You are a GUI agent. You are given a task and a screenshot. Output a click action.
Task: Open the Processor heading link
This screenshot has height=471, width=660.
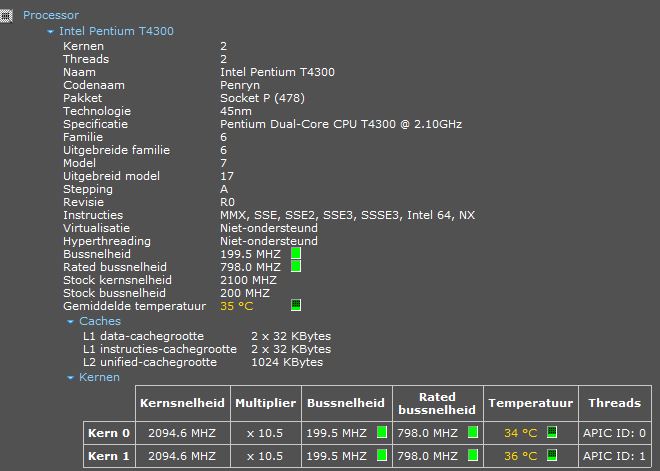point(51,15)
